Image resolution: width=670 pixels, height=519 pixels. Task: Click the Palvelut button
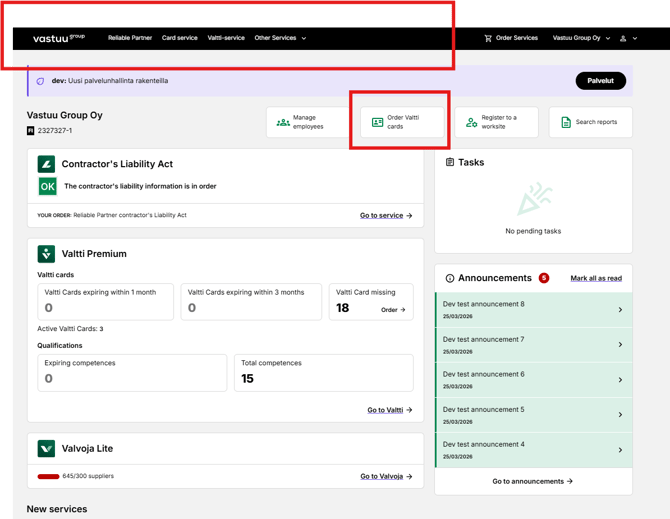[600, 81]
